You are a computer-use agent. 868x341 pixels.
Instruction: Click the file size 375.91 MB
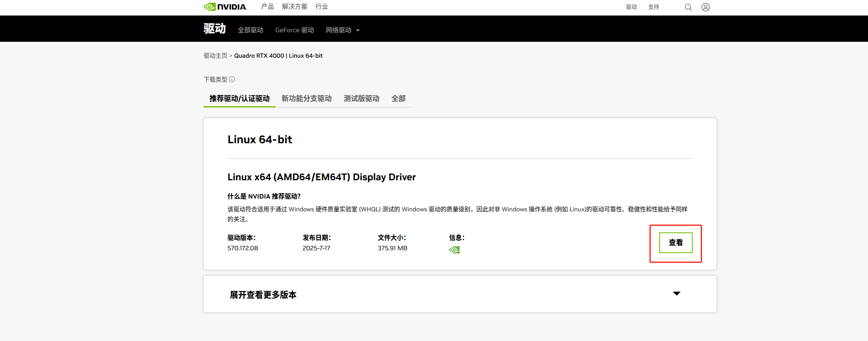392,248
